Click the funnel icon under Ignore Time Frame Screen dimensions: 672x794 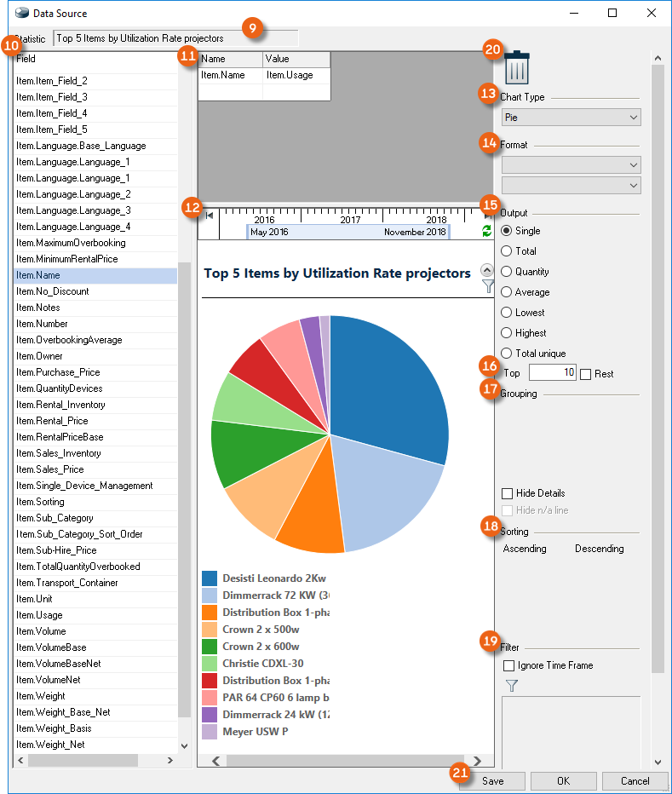511,685
